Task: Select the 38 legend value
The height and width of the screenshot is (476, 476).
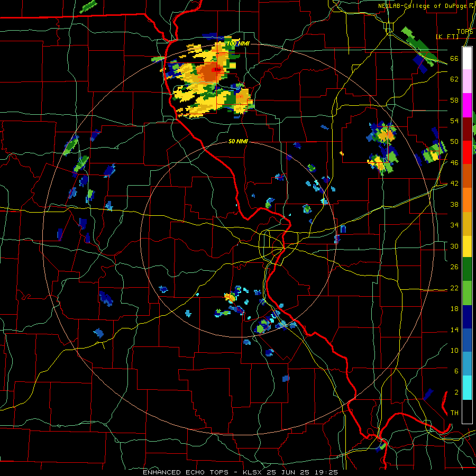Action: tap(454, 204)
